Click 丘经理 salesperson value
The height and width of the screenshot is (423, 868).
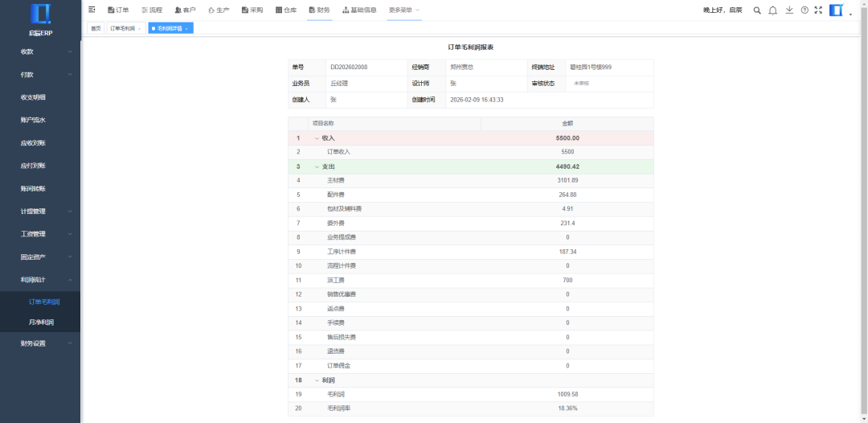(339, 84)
